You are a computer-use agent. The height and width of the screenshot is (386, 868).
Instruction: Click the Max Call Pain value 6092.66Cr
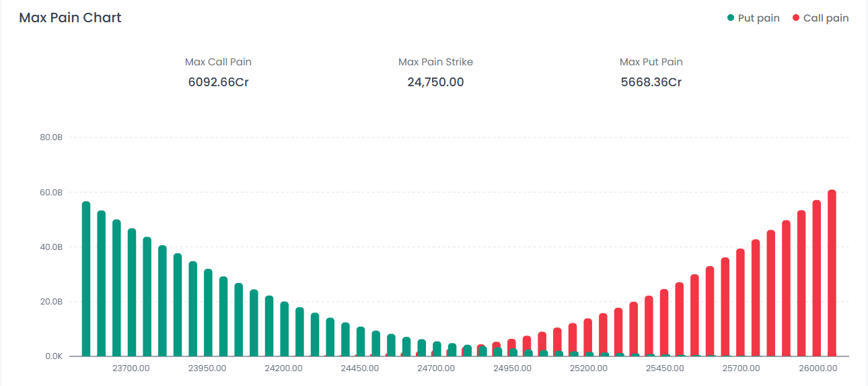pyautogui.click(x=218, y=82)
